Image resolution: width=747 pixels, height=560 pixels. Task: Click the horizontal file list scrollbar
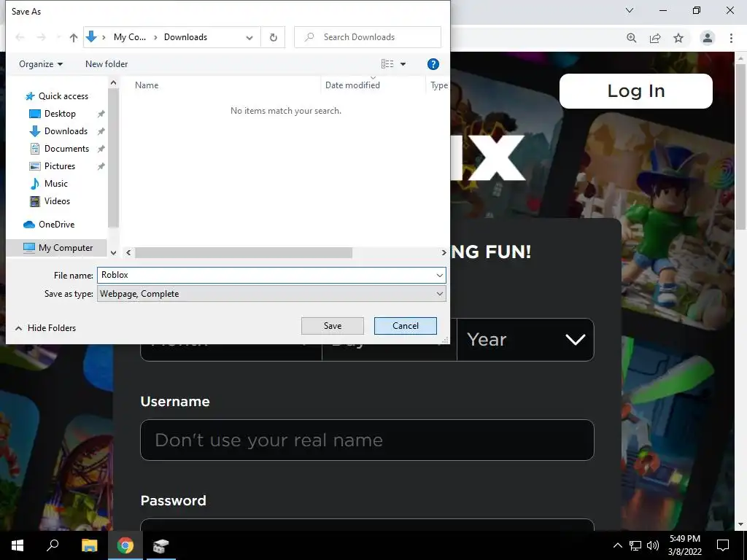pyautogui.click(x=244, y=253)
